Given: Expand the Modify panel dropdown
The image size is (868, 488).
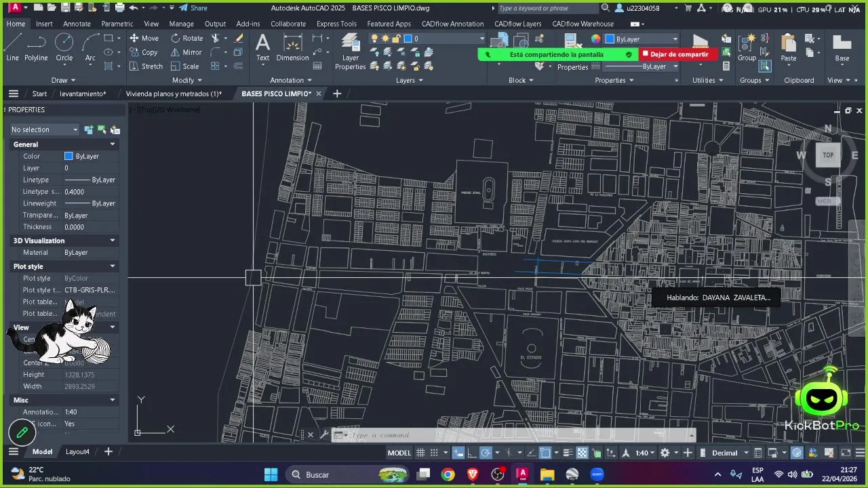Looking at the screenshot, I should [x=188, y=80].
